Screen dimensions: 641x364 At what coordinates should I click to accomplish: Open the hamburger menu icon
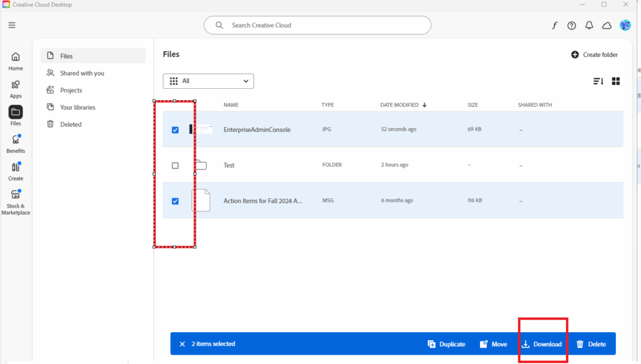[12, 25]
